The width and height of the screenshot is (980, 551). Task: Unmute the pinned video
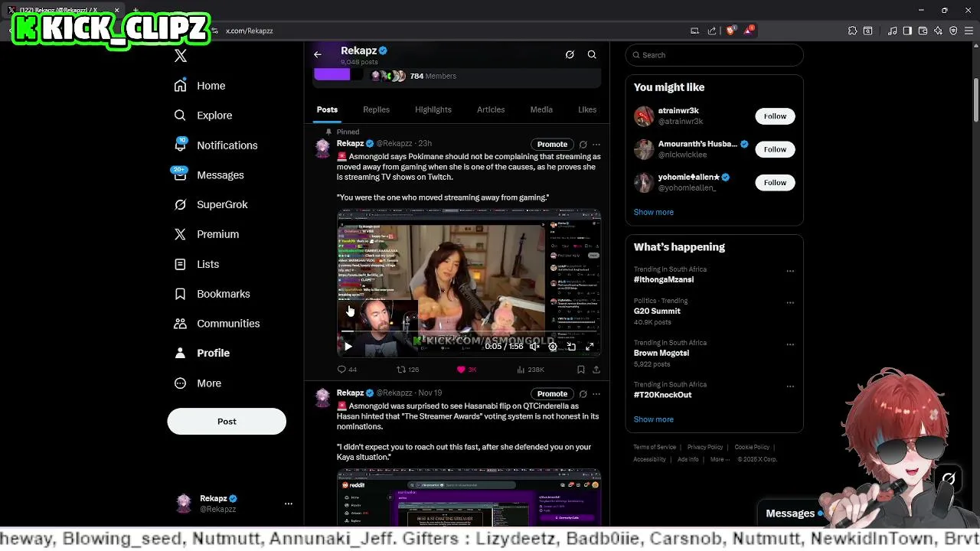(x=534, y=347)
